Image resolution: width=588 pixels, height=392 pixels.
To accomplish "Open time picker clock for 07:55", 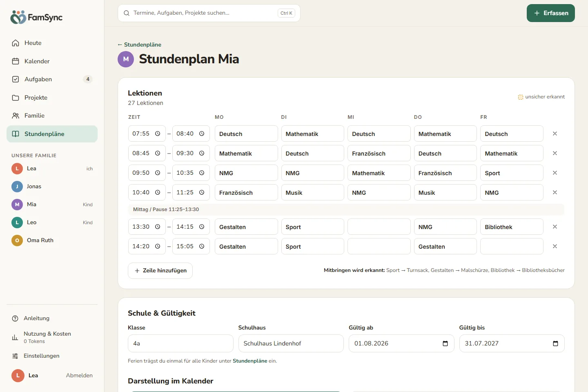I will [158, 134].
